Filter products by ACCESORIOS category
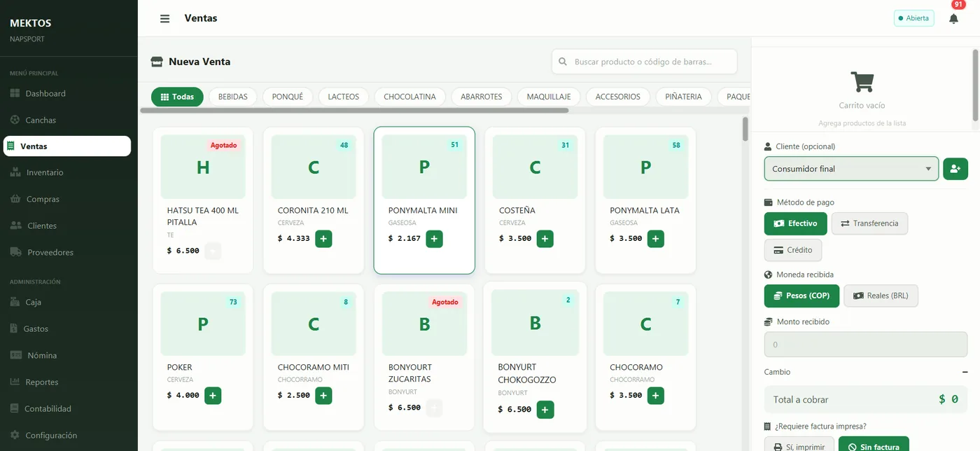This screenshot has height=451, width=980. point(618,97)
